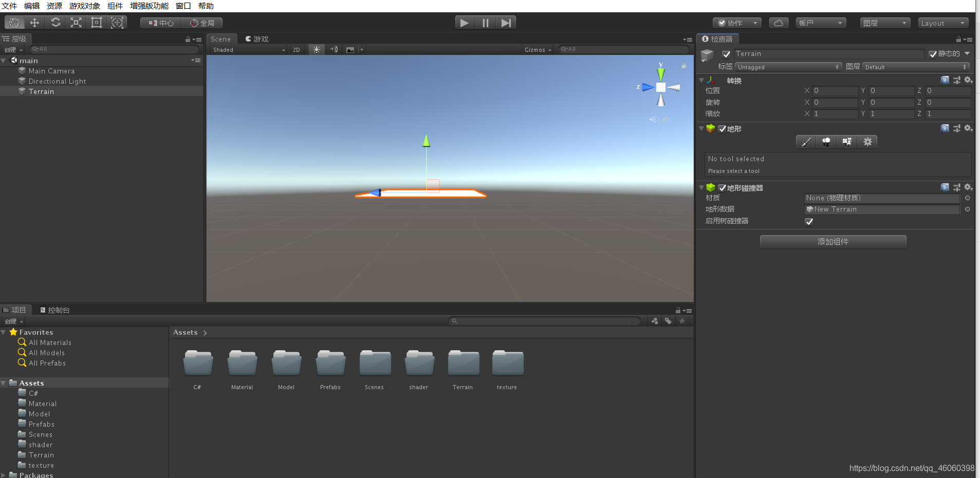Select Main Camera in Hierarchy
Viewport: 980px width, 478px height.
tap(51, 71)
